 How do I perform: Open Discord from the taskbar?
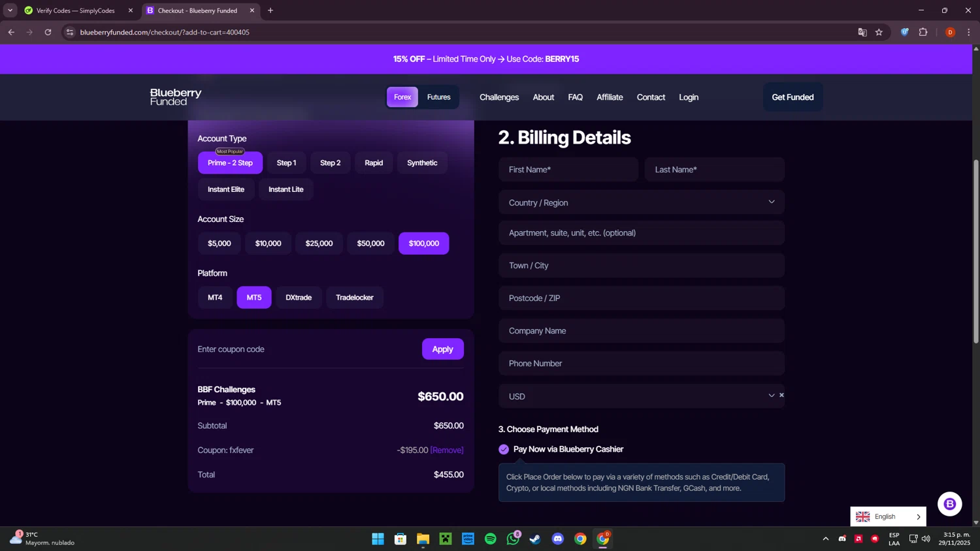pos(558,539)
